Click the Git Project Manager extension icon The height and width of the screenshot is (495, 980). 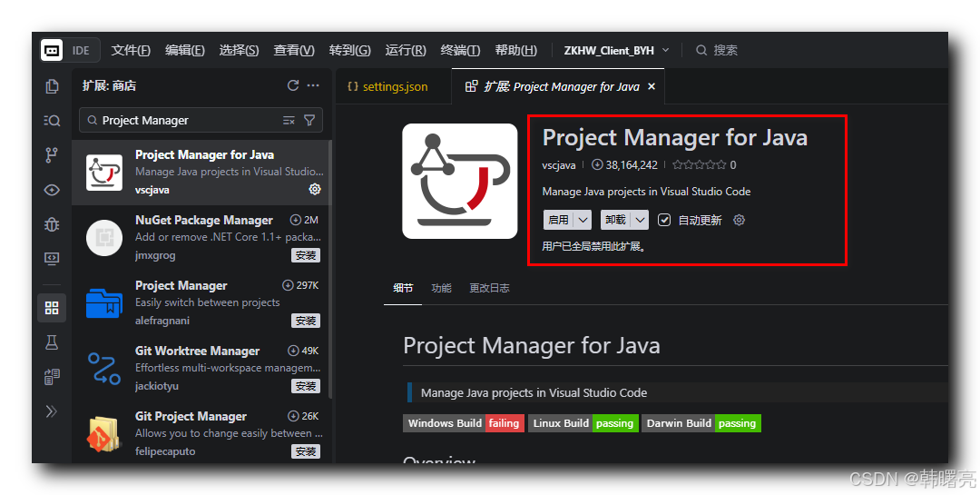(x=104, y=433)
